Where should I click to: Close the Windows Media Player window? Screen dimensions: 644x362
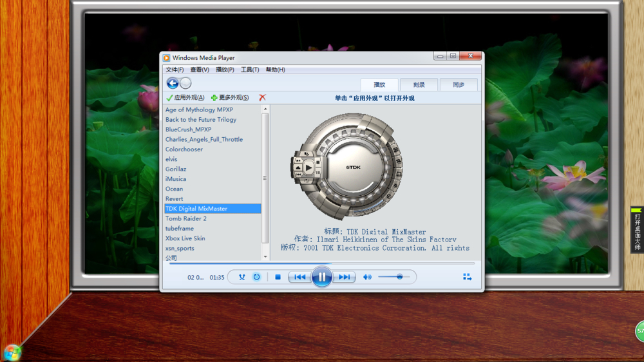tap(471, 56)
